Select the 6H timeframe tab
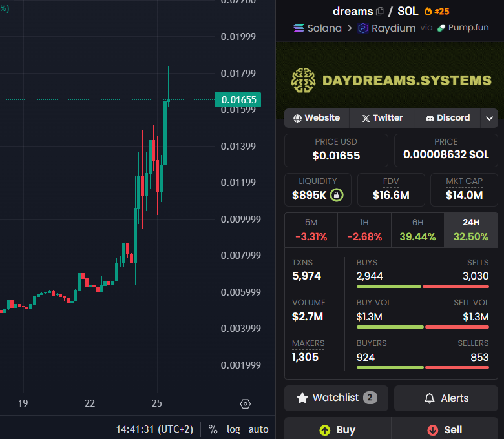The image size is (504, 439). click(417, 230)
